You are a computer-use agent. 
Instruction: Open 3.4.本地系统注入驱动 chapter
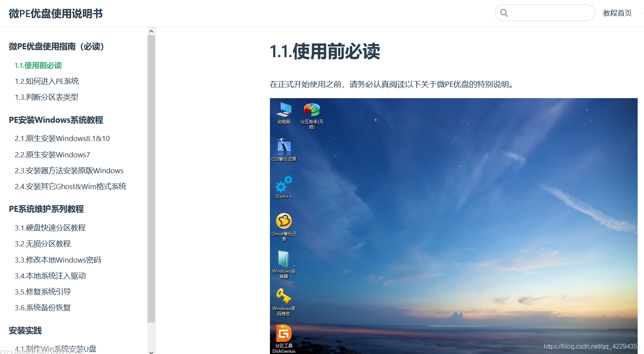coord(50,276)
